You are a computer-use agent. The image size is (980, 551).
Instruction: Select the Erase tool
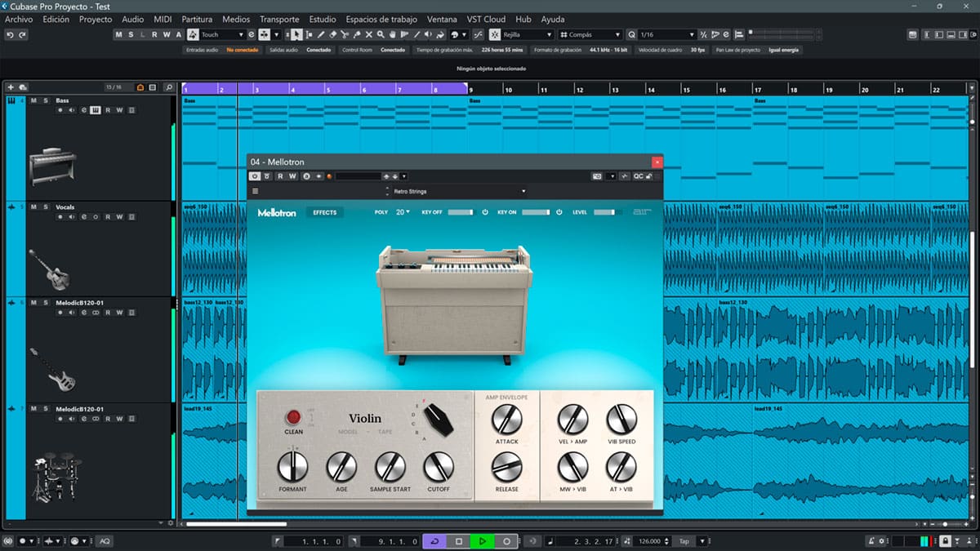click(333, 35)
